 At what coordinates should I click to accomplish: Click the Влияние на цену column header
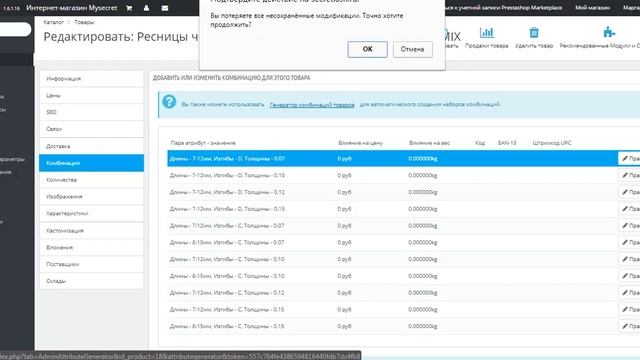(360, 143)
